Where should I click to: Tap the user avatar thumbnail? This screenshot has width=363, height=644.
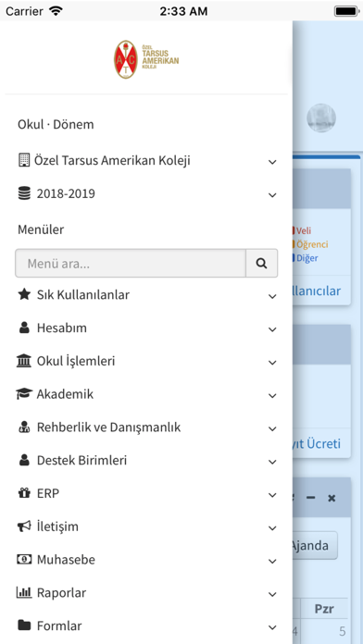[321, 118]
